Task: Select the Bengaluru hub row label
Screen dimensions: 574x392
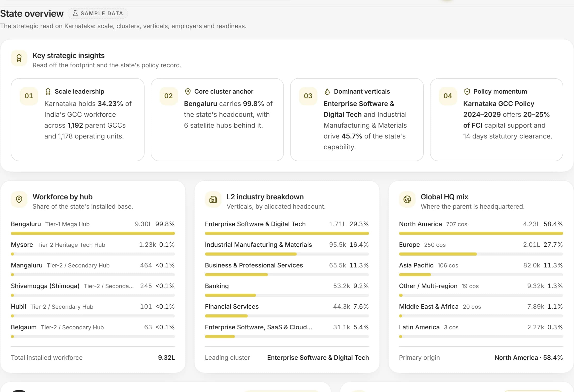Action: 26,224
